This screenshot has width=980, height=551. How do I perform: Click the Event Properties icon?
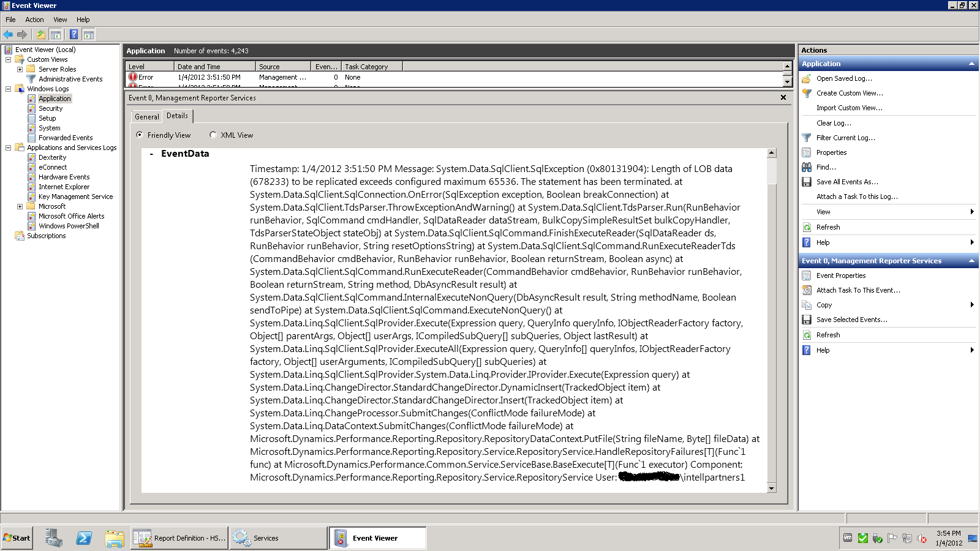(807, 275)
